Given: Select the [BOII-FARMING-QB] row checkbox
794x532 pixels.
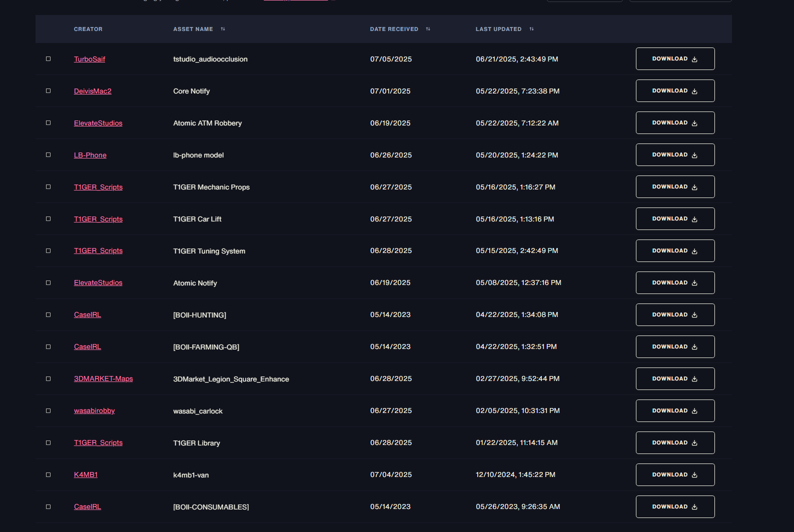Looking at the screenshot, I should coord(49,347).
